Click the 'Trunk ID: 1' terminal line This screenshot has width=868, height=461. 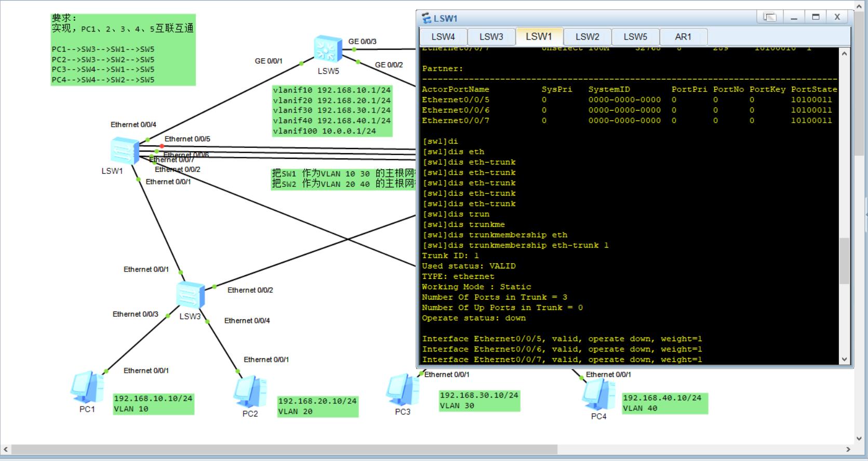[450, 255]
